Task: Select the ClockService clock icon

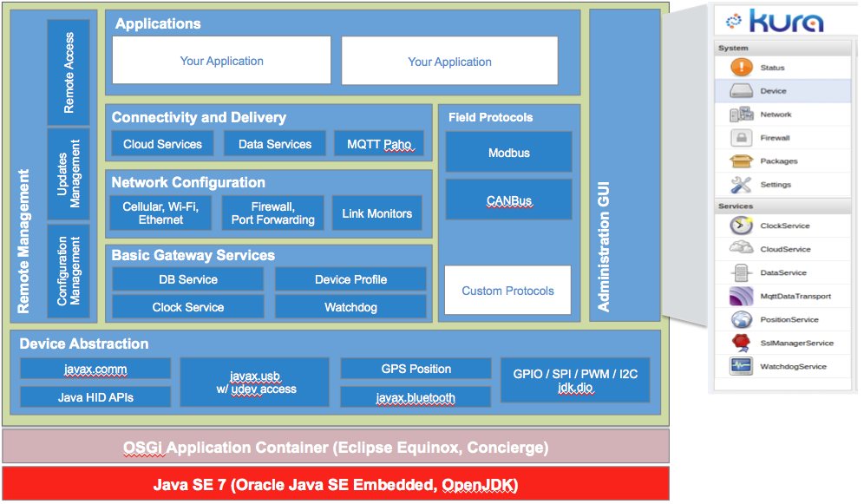Action: 742,226
